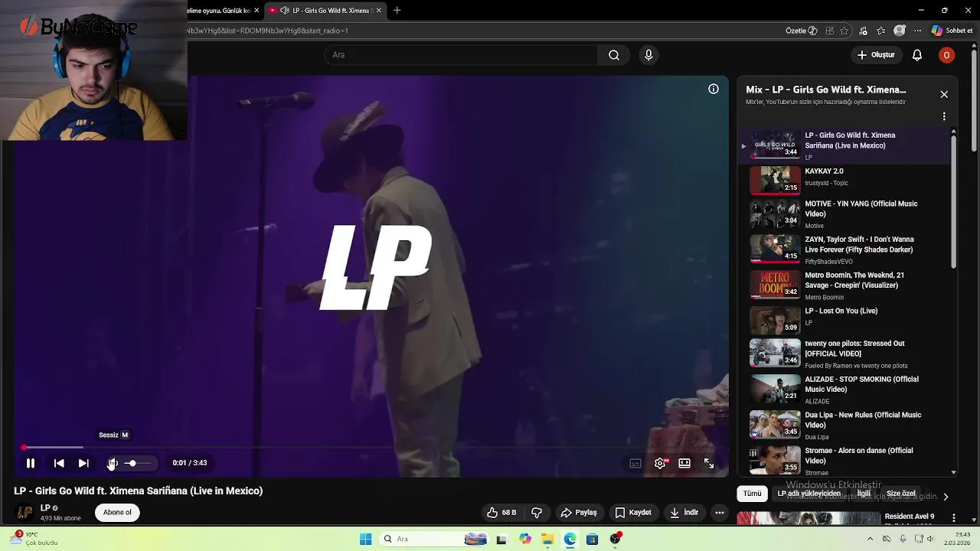Close the LP - Girls Go Wild tab

(378, 11)
